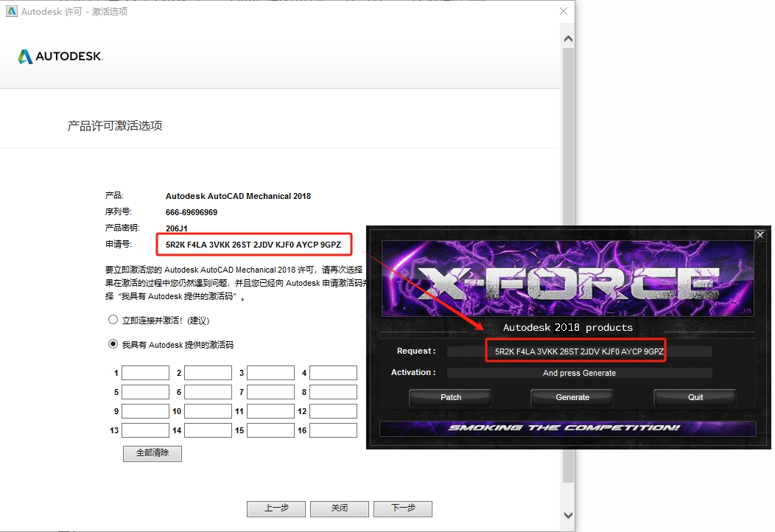Screen dimensions: 775x532
Task: Click serial number 666-69696969
Action: [192, 212]
